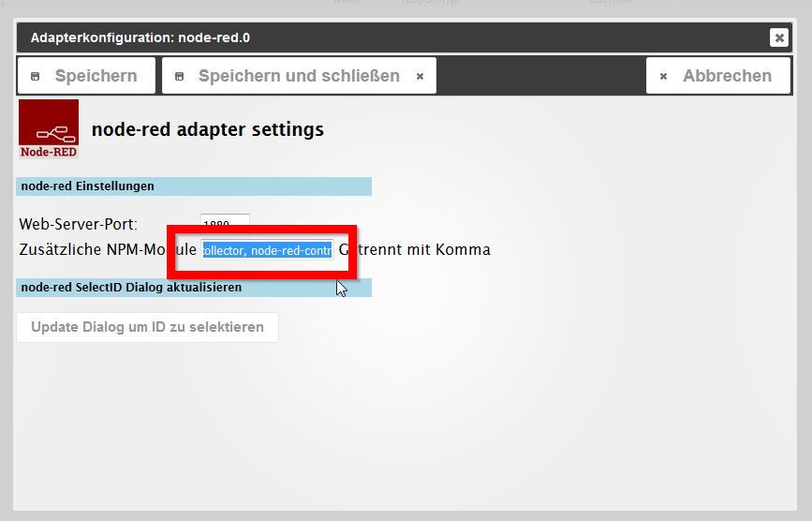
Task: Click the save disk icon on Speichern
Action: [x=36, y=76]
